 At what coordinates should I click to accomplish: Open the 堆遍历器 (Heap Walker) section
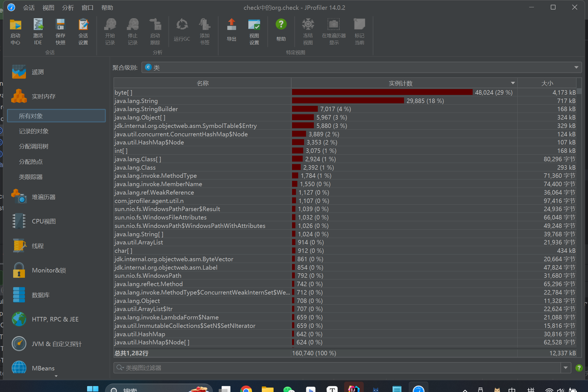click(43, 197)
